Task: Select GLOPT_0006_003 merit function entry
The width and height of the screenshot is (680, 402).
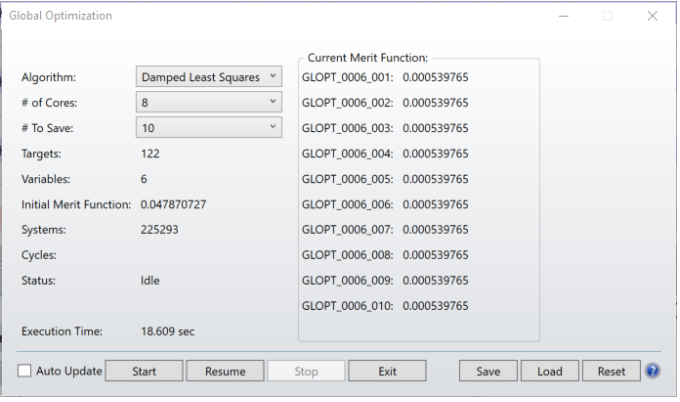Action: coord(385,128)
